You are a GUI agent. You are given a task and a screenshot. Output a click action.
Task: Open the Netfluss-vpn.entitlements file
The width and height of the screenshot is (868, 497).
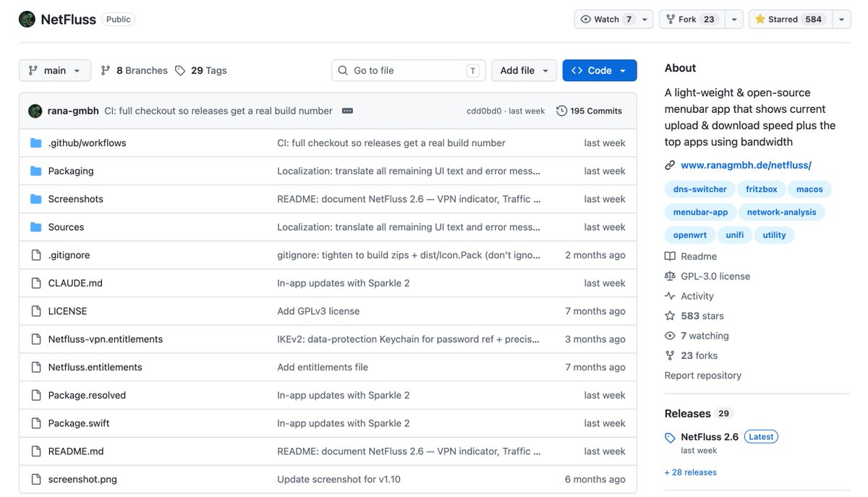[x=106, y=339]
